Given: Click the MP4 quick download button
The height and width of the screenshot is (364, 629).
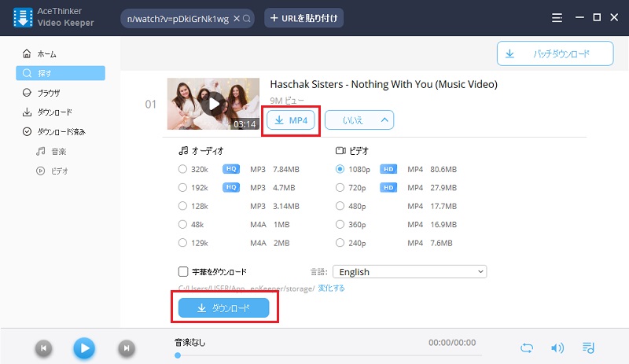Looking at the screenshot, I should pyautogui.click(x=290, y=120).
